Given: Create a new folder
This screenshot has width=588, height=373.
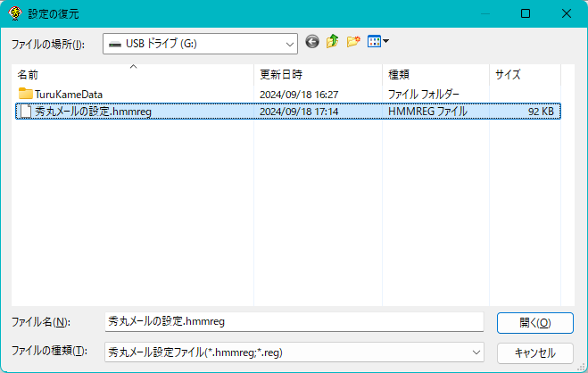Looking at the screenshot, I should 353,41.
